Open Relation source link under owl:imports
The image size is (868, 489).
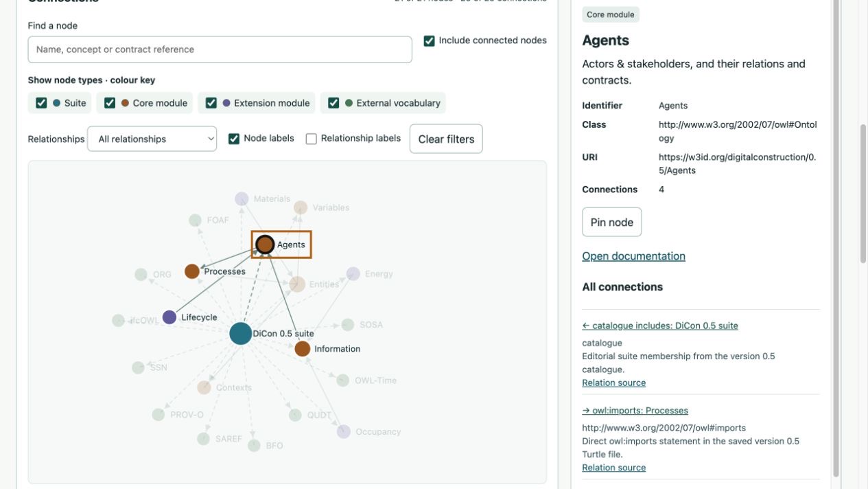tap(614, 468)
